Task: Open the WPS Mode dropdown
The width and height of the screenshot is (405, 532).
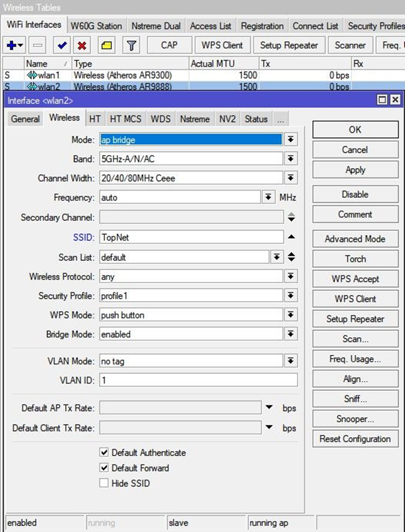Action: click(291, 315)
